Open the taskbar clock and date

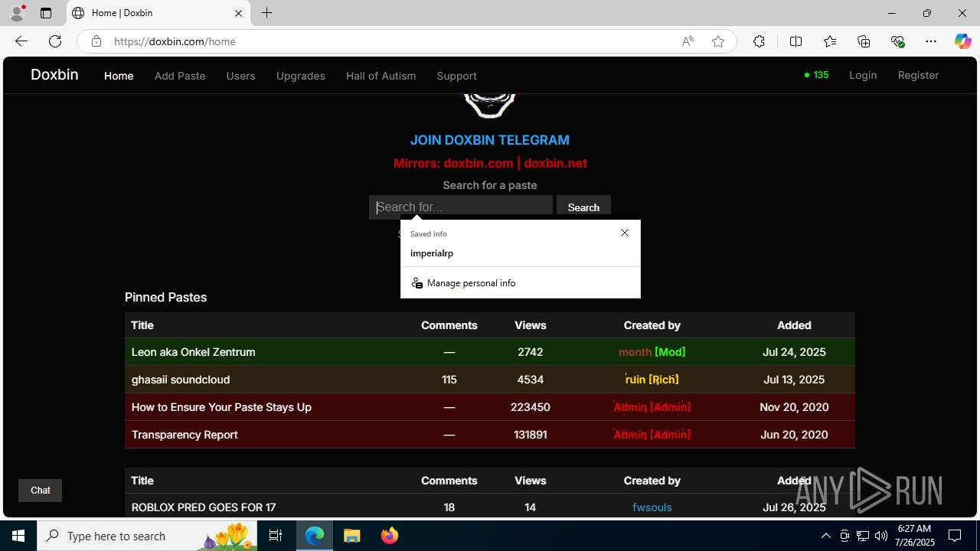pyautogui.click(x=916, y=536)
